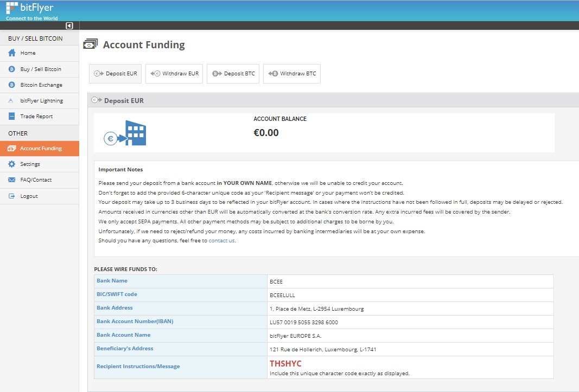Click the THSHYC unique recipient code
Screen dimensions: 579x392
tap(285, 364)
